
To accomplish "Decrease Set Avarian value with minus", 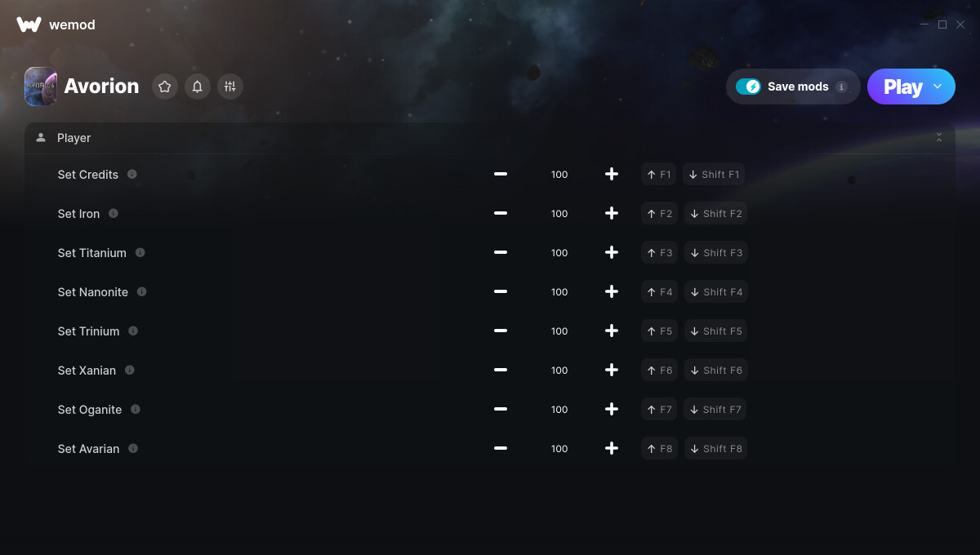I will 501,448.
